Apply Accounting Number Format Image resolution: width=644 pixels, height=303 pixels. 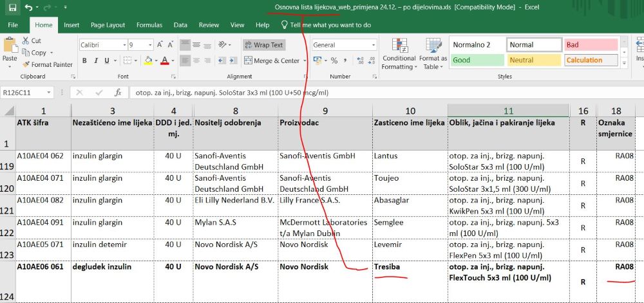pos(317,60)
